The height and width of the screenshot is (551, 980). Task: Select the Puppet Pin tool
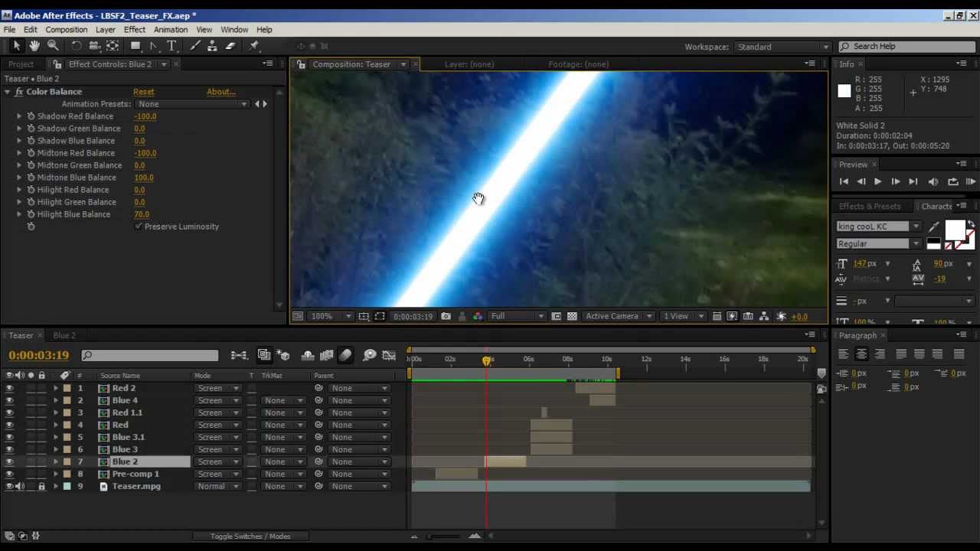pos(254,46)
